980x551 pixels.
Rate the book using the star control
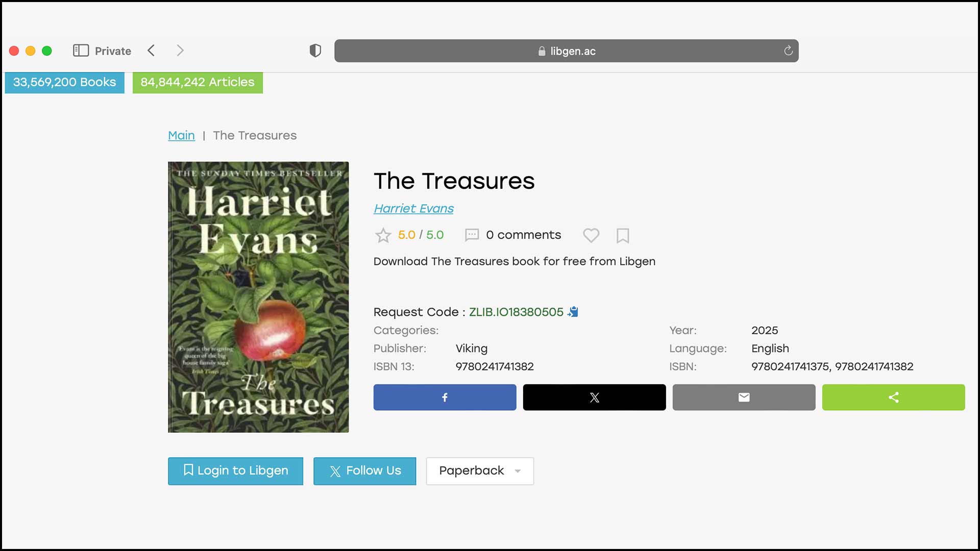383,235
